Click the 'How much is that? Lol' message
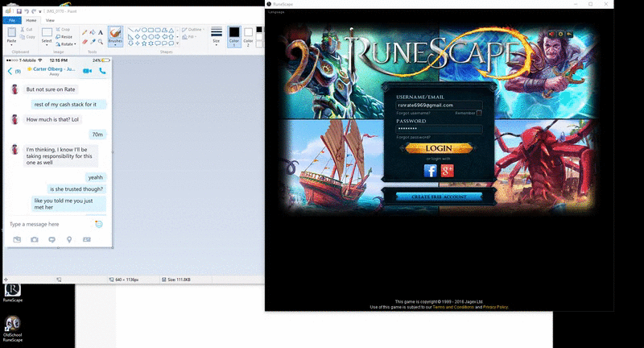 tap(52, 119)
